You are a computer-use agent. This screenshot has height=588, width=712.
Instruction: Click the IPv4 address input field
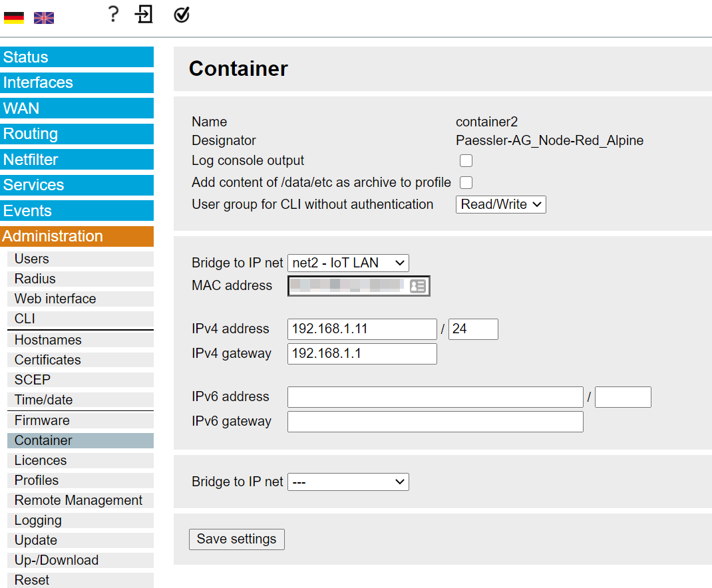(x=362, y=329)
